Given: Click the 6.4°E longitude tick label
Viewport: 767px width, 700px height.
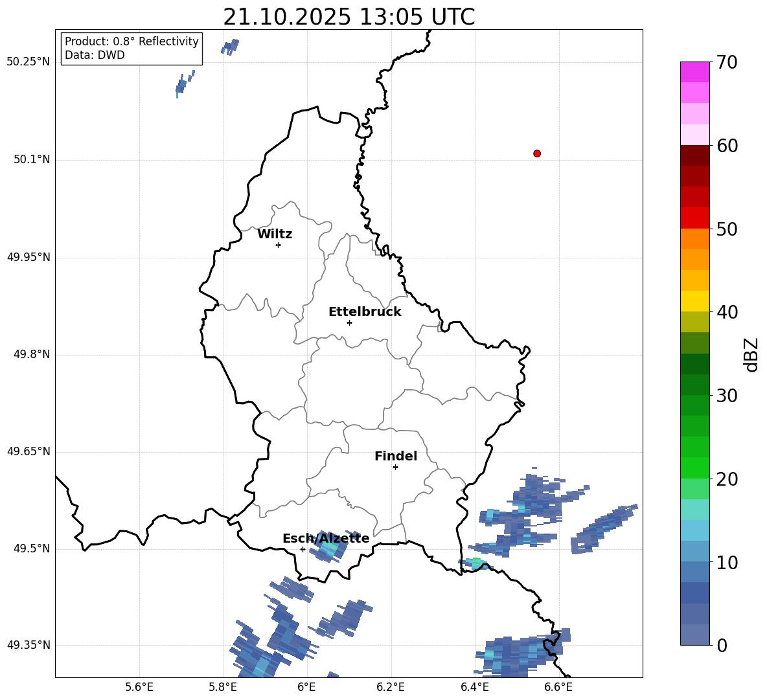Looking at the screenshot, I should 474,687.
